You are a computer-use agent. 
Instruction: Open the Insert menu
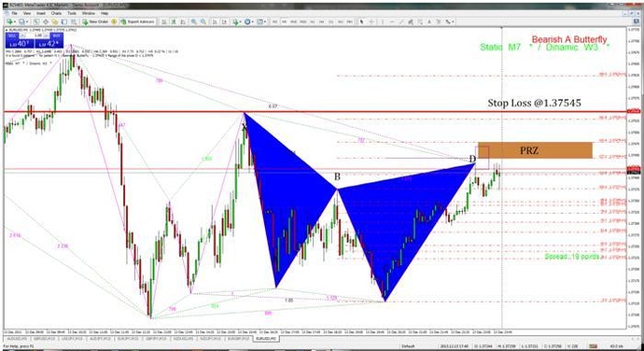click(x=41, y=13)
